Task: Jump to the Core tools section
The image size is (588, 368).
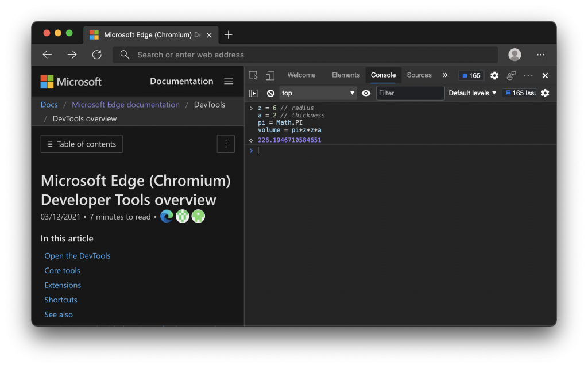Action: click(62, 270)
